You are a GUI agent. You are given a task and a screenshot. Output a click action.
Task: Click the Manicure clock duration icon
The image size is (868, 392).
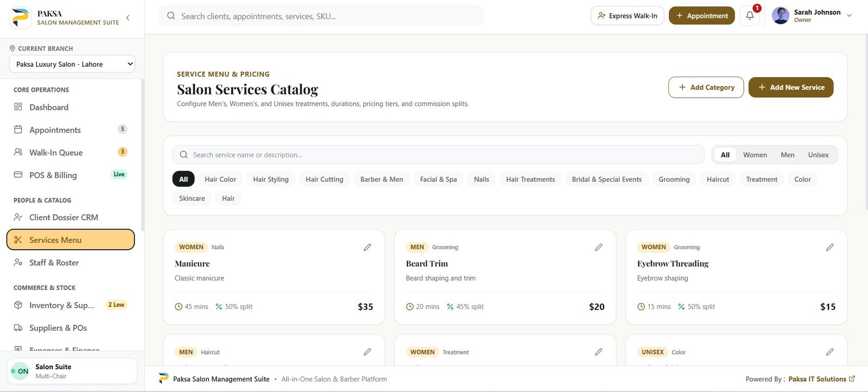click(x=178, y=307)
